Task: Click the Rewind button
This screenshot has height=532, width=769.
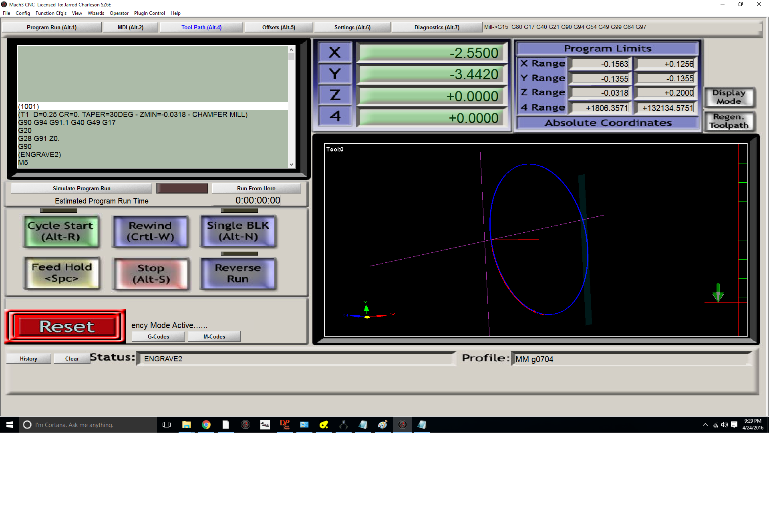Action: coord(150,231)
